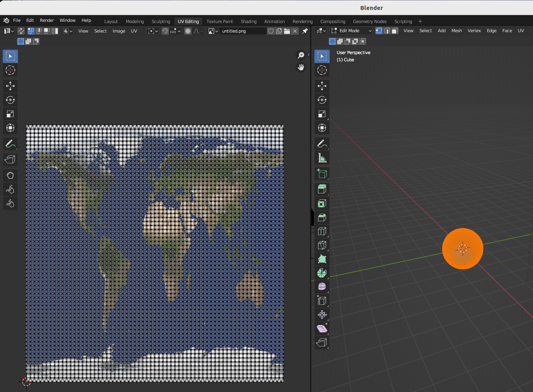Click the UV editor zoom magnifier icon
The image size is (533, 392).
(301, 55)
